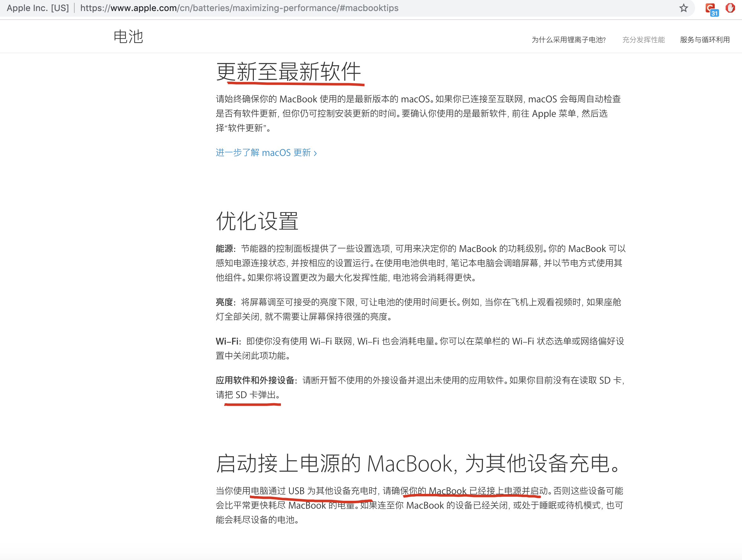Go to 服务与循环利用 navigation link
Image resolution: width=742 pixels, height=560 pixels.
click(x=705, y=40)
